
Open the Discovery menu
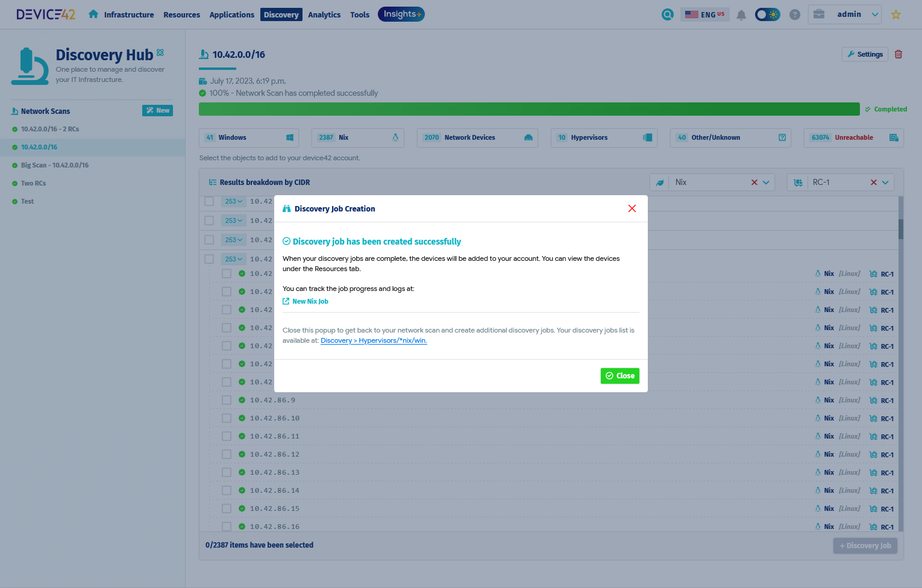click(x=281, y=14)
